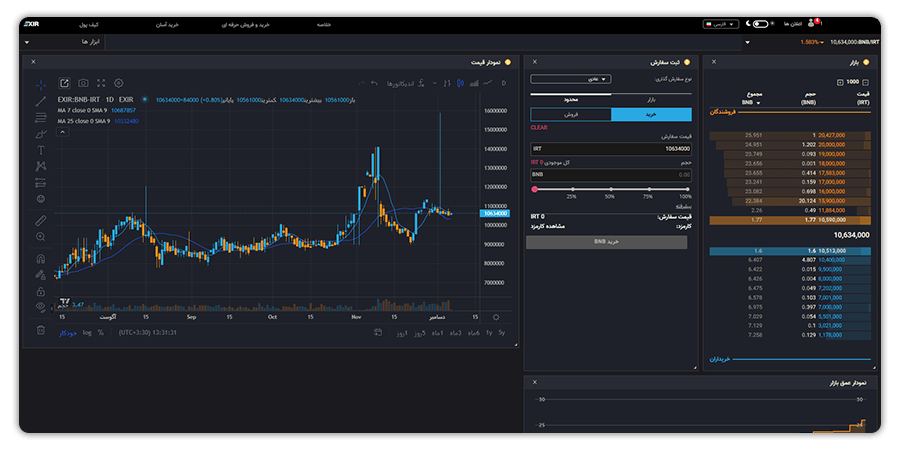Undo last chart action
Image resolution: width=900 pixels, height=450 pixels.
[x=374, y=83]
